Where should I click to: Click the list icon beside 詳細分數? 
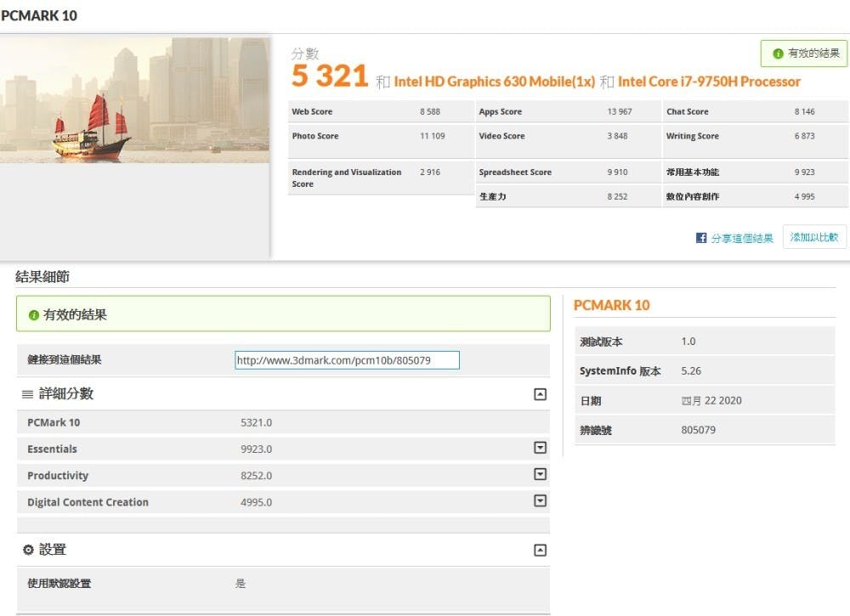tap(28, 394)
